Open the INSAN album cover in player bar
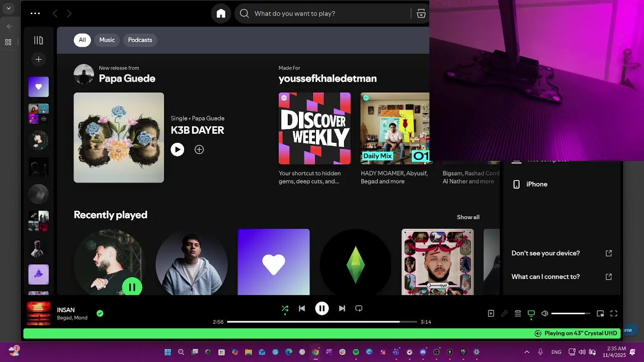Image resolution: width=644 pixels, height=362 pixels. click(39, 313)
